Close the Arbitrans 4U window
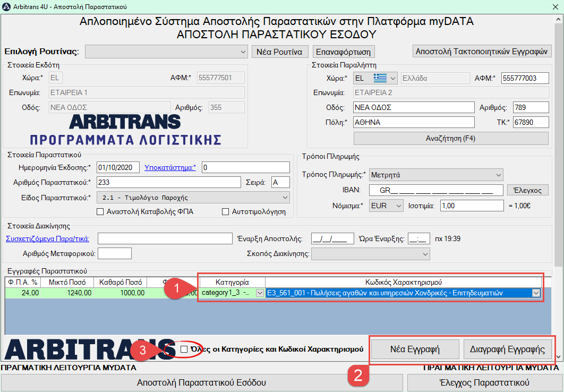 555,7
